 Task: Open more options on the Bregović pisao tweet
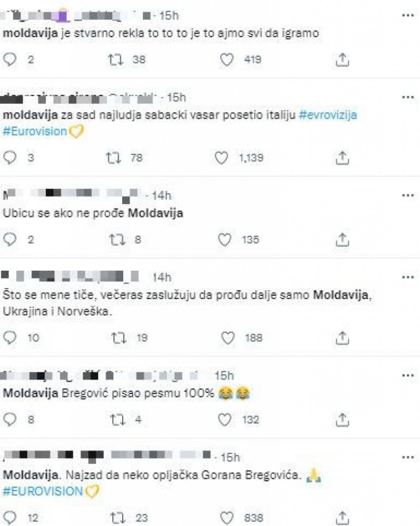point(408,375)
